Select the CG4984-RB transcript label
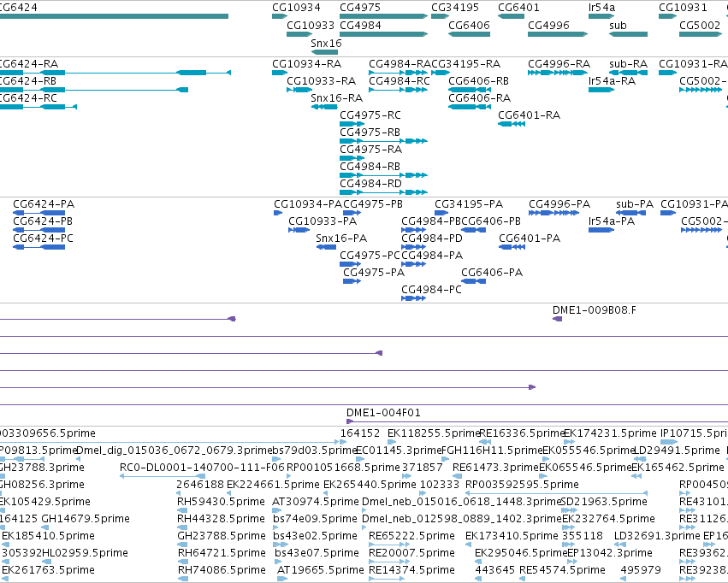Screen dimensions: 728x583 [370, 166]
